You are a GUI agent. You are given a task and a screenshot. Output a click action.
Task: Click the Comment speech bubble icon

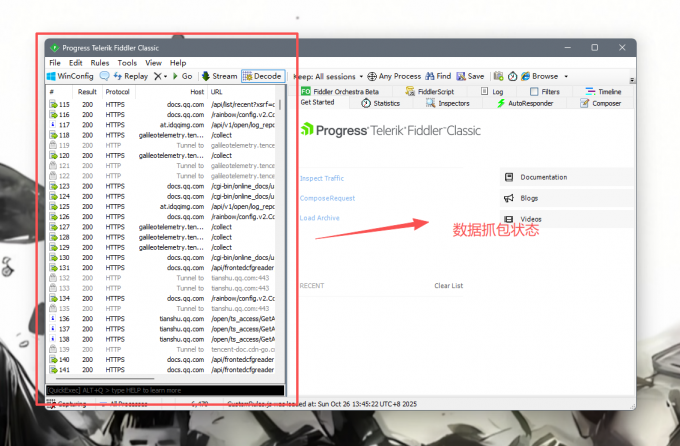(x=105, y=76)
